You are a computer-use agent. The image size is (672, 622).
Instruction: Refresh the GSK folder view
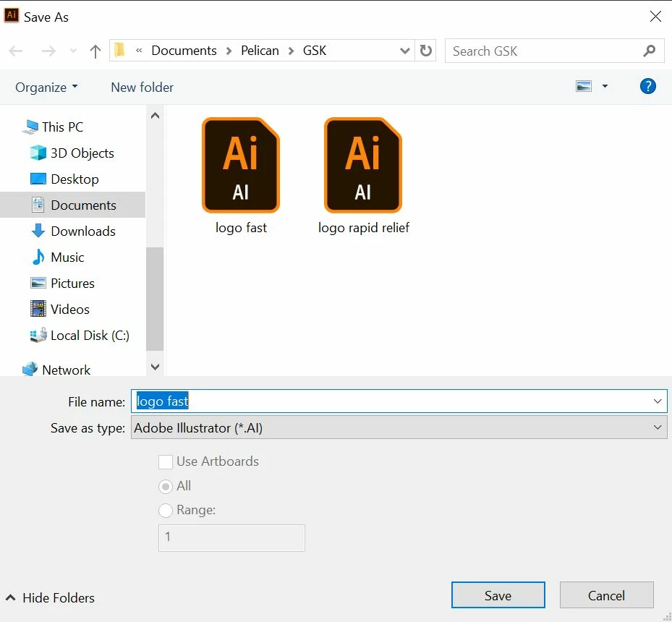[425, 51]
